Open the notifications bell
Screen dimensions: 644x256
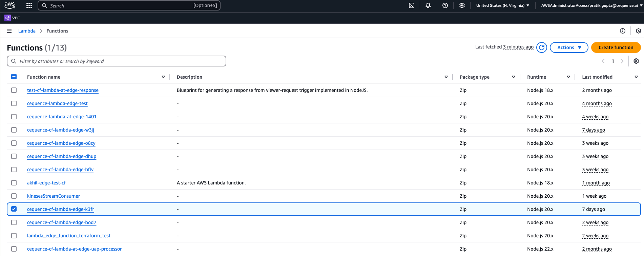[428, 5]
